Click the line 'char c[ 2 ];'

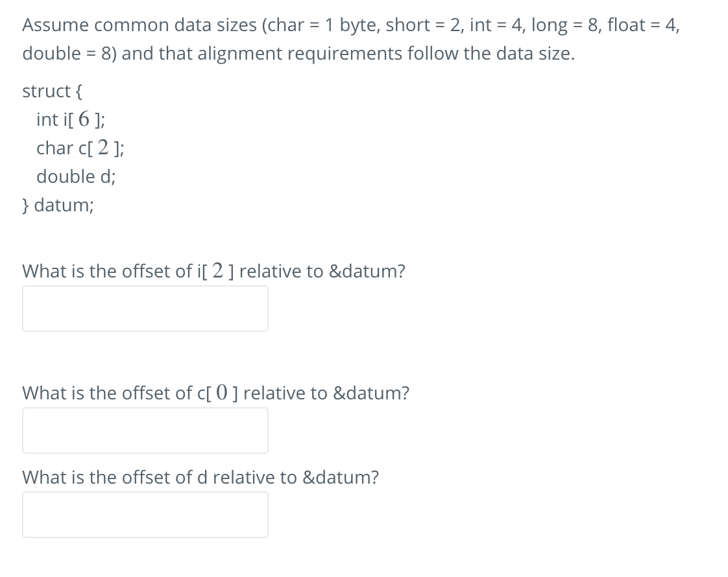(80, 148)
